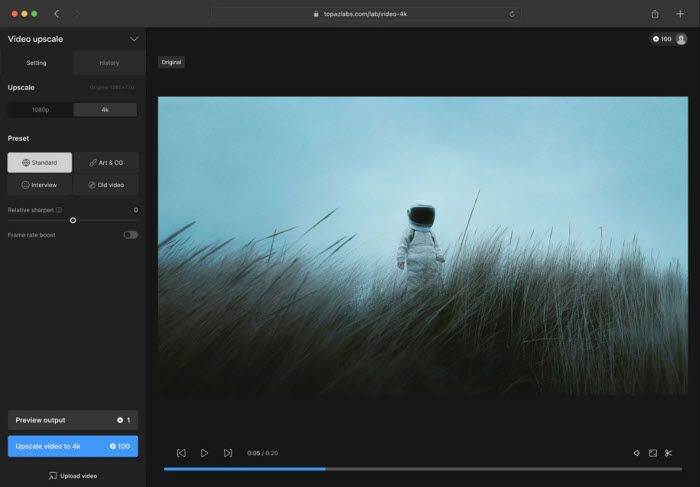Click the astronaut video preview frame

423,246
